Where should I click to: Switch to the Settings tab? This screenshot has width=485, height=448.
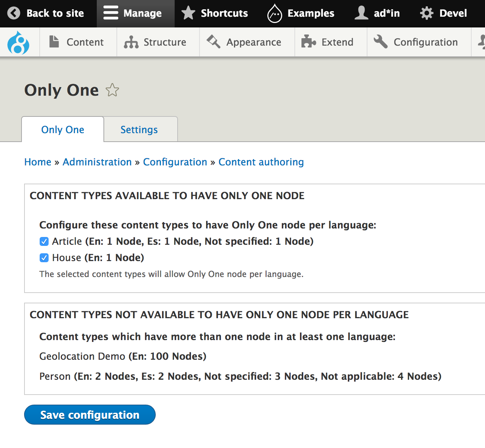tap(139, 130)
